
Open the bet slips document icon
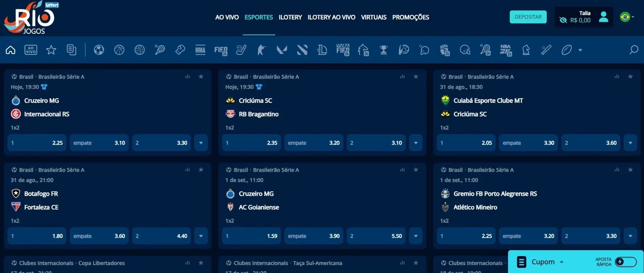tap(72, 50)
